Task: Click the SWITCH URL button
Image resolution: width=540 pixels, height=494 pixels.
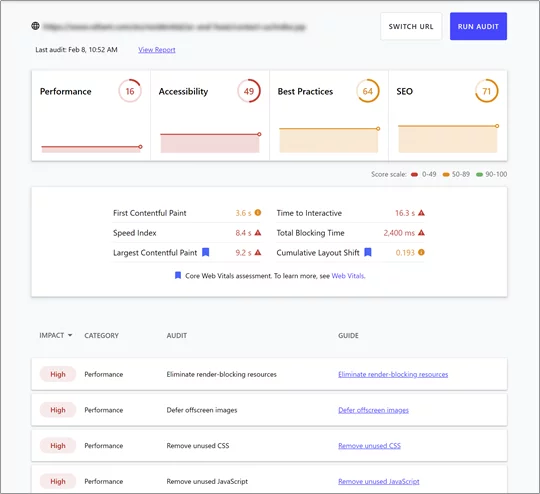Action: 411,27
